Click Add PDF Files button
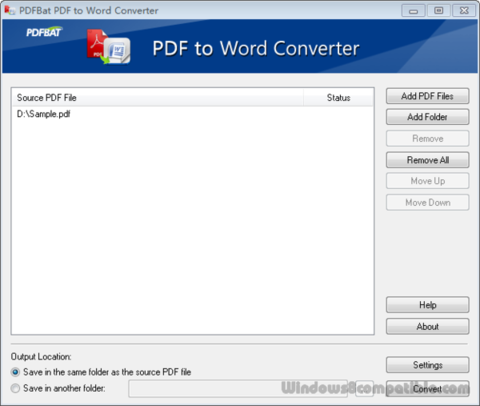Viewport: 480px width, 406px height. [427, 96]
